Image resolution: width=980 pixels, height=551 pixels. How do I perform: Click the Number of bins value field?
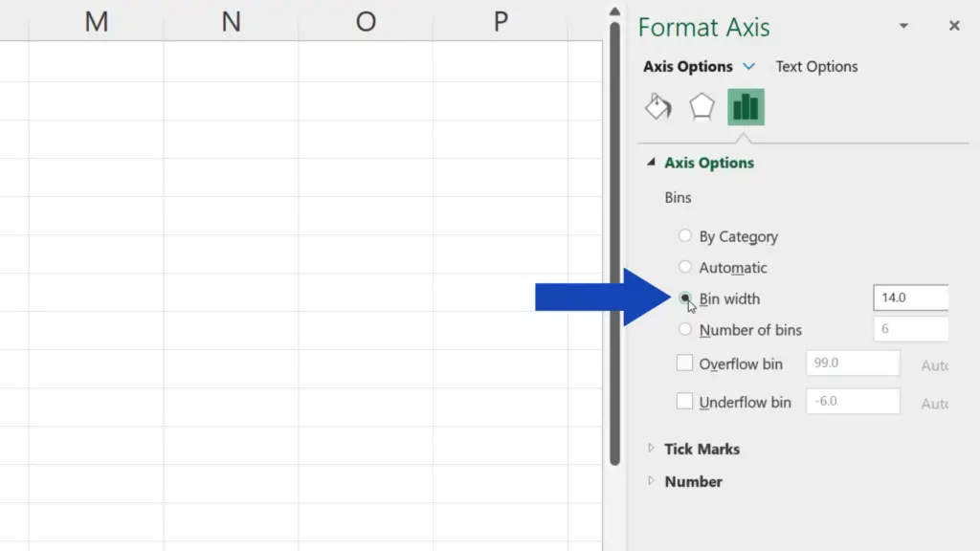pos(911,329)
